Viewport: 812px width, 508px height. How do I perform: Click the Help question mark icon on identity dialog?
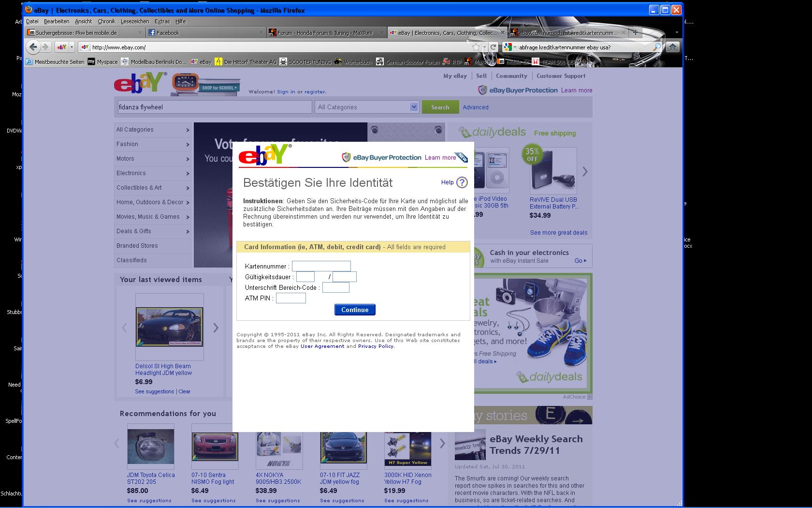[x=462, y=182]
